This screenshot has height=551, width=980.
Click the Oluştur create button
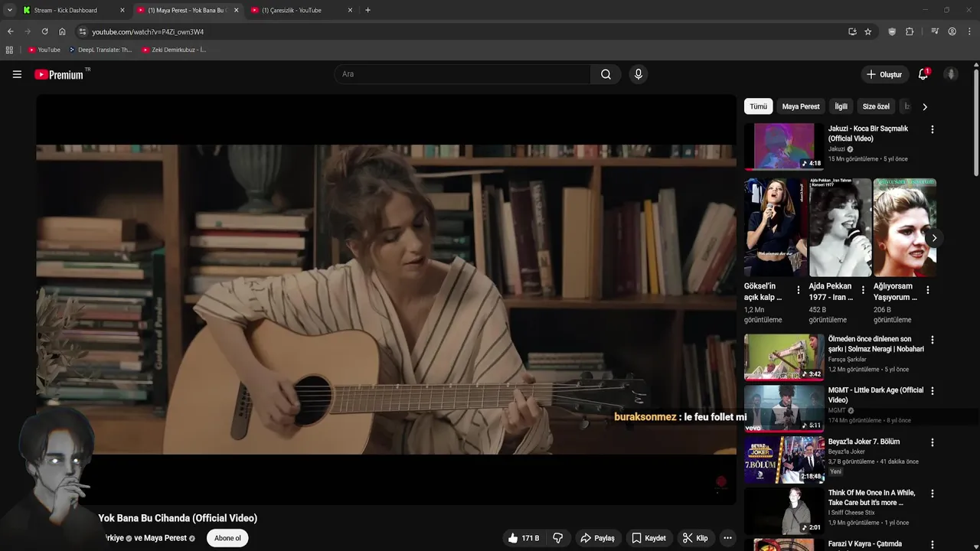coord(884,74)
